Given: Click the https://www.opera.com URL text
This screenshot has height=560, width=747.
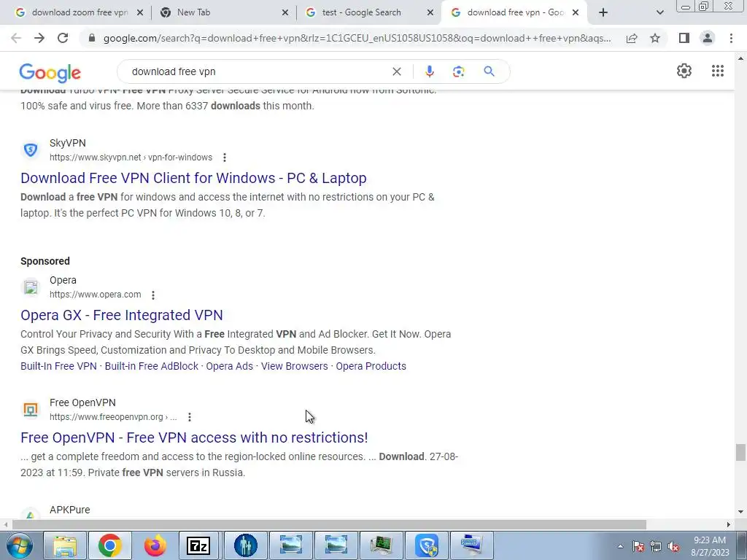Looking at the screenshot, I should point(96,295).
